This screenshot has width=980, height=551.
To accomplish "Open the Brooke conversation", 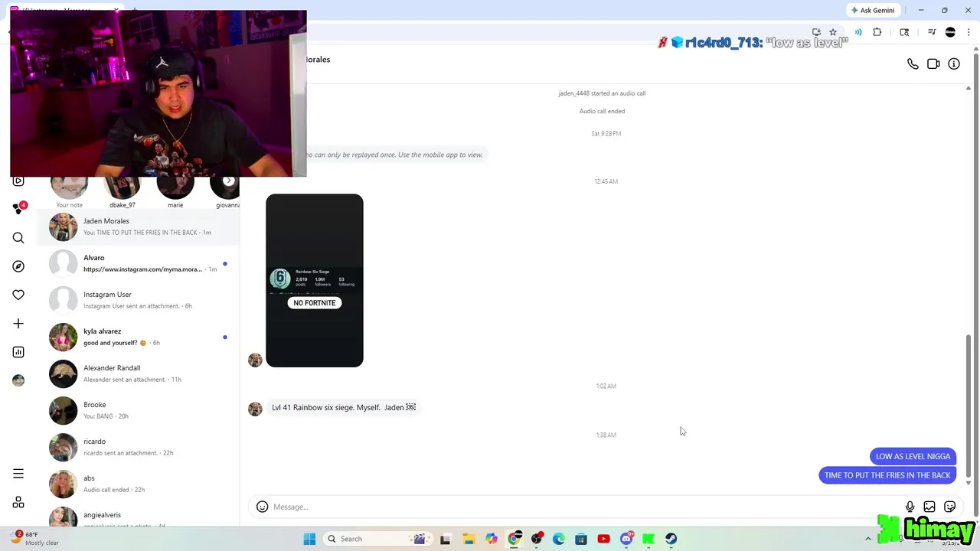I will (x=139, y=410).
